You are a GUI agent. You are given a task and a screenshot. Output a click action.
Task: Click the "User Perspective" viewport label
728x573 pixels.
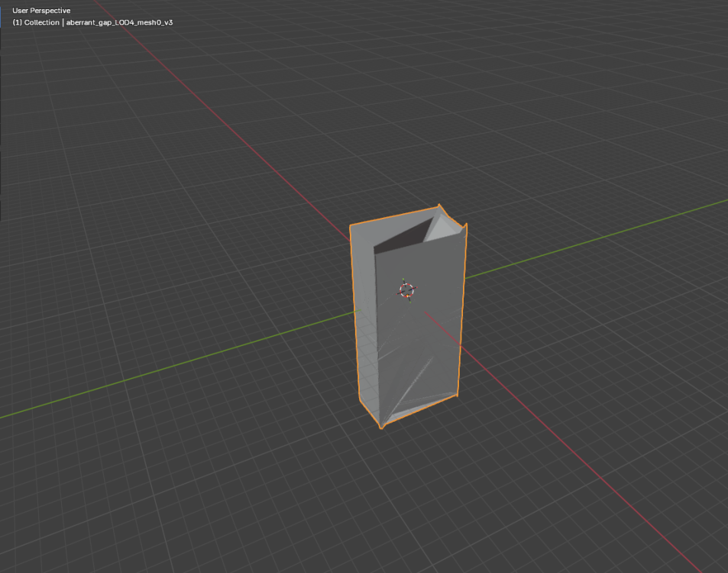41,11
